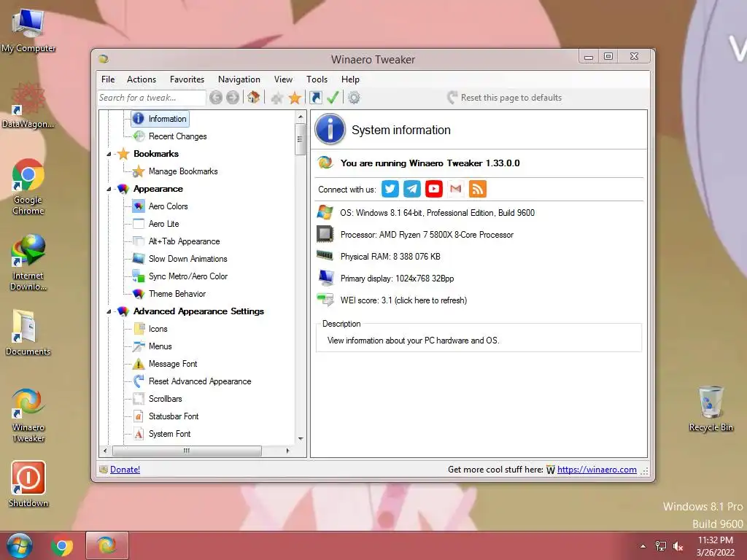This screenshot has width=747, height=560.
Task: Select Menus tree item
Action: coord(160,346)
